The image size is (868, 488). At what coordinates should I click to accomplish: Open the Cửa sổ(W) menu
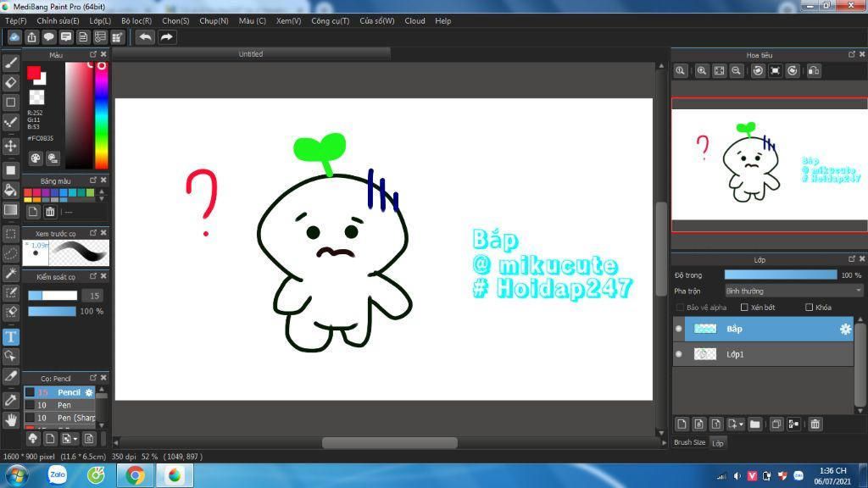[377, 21]
